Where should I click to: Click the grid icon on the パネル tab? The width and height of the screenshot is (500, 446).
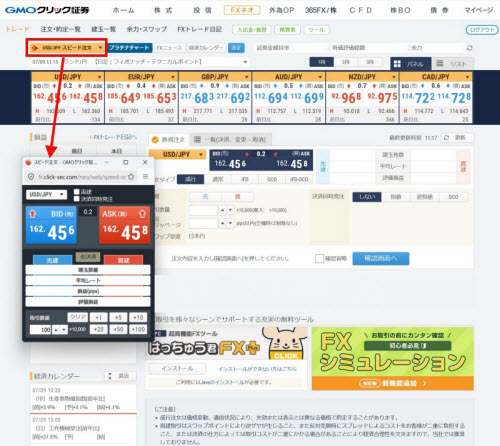tap(397, 64)
